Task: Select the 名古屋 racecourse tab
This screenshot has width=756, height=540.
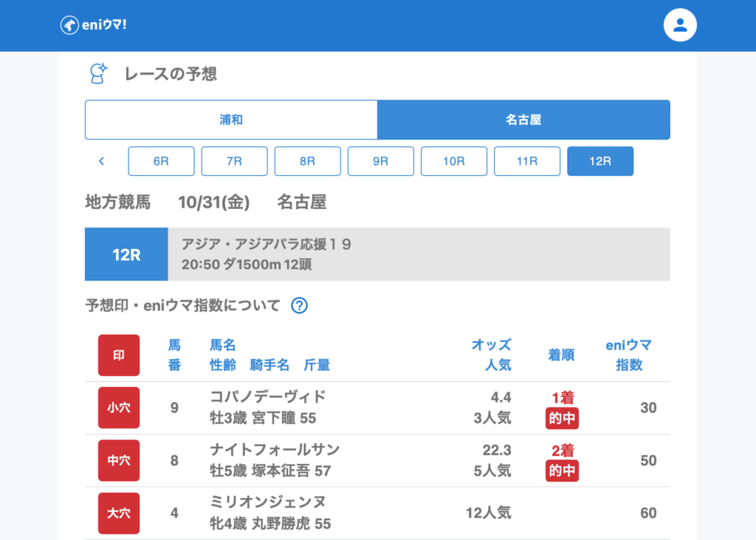Action: [523, 120]
